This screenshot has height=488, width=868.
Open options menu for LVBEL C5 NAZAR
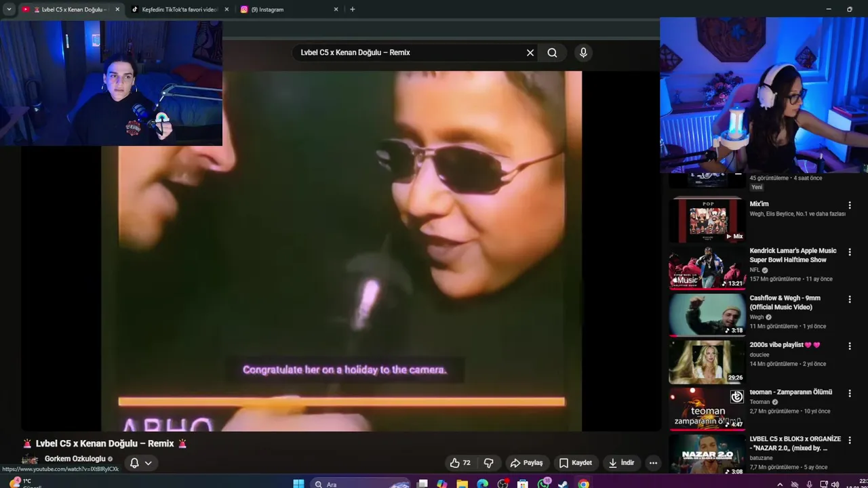click(849, 440)
